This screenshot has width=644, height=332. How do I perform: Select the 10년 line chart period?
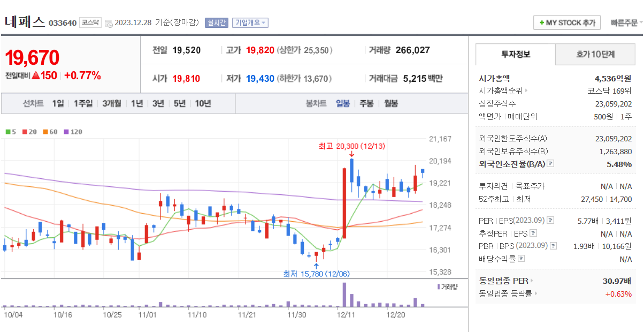click(x=203, y=104)
